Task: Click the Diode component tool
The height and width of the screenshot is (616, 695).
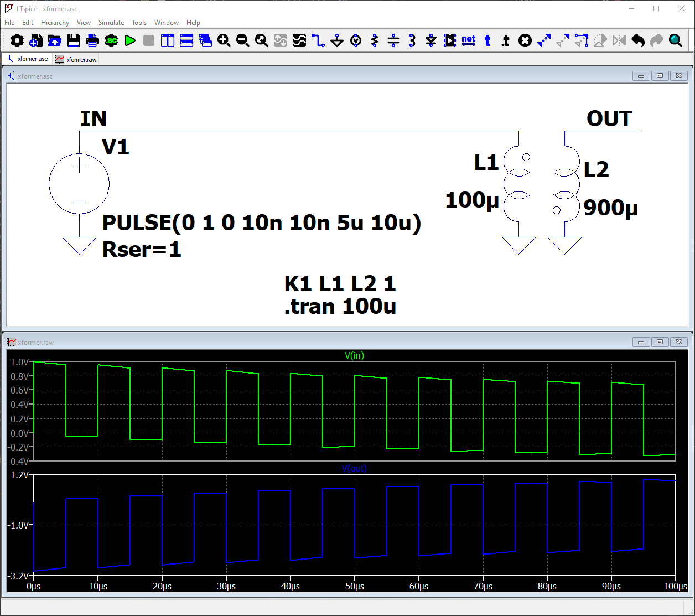Action: pos(431,40)
